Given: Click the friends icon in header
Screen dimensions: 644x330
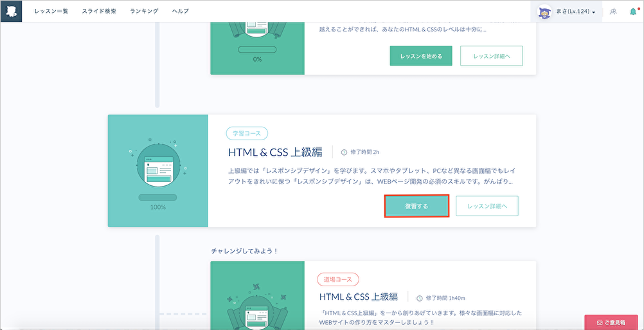Looking at the screenshot, I should [x=613, y=12].
